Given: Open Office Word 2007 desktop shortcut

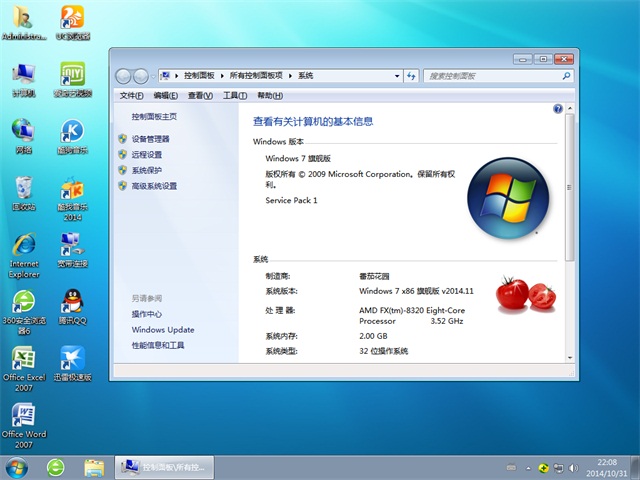Looking at the screenshot, I should [x=24, y=426].
